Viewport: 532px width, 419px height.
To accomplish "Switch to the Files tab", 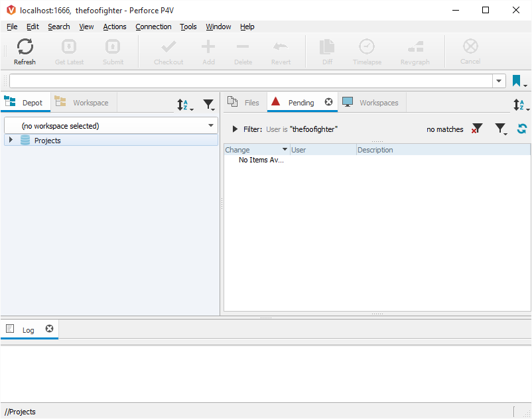I will pos(245,102).
